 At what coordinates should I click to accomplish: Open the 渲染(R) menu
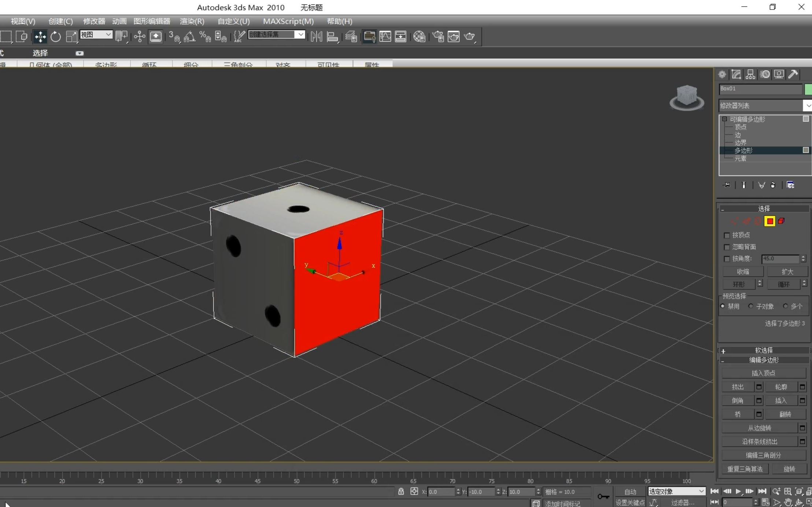pyautogui.click(x=192, y=21)
